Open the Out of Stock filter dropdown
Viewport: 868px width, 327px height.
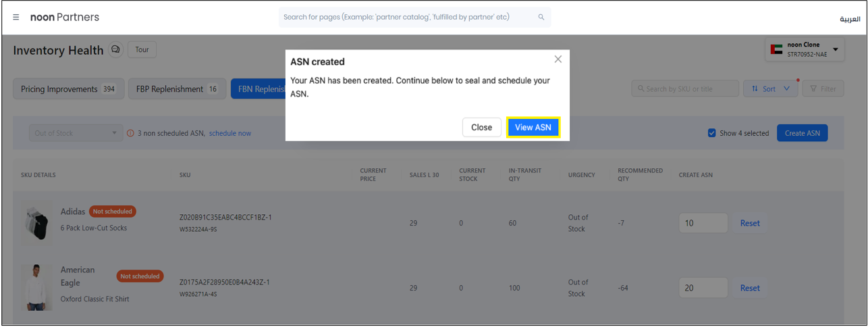(75, 133)
